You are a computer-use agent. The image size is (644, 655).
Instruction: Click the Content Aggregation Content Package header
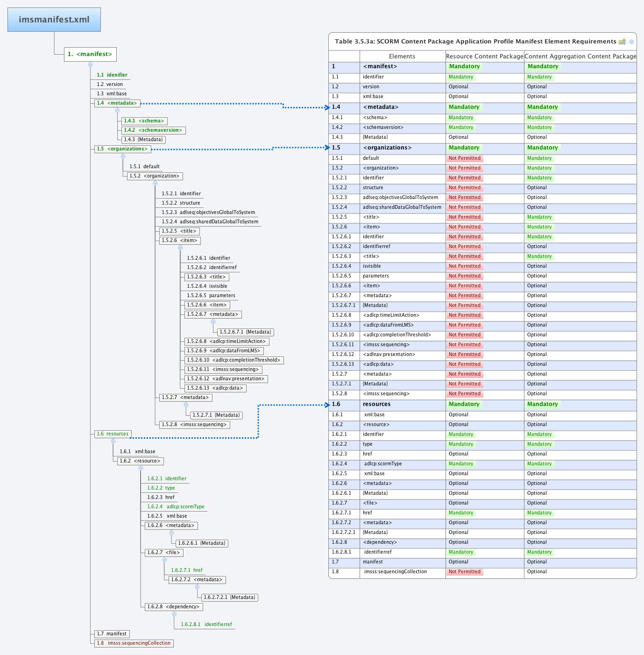click(x=580, y=56)
